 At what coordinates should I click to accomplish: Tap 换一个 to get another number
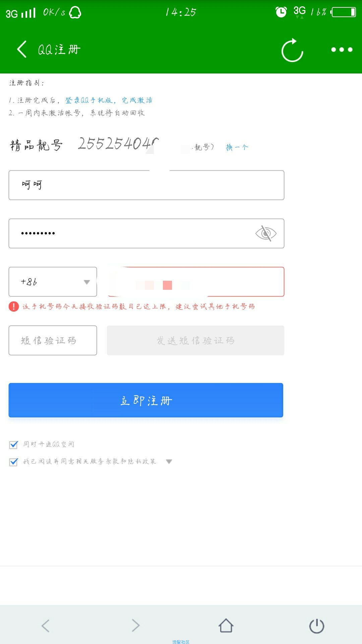(237, 147)
